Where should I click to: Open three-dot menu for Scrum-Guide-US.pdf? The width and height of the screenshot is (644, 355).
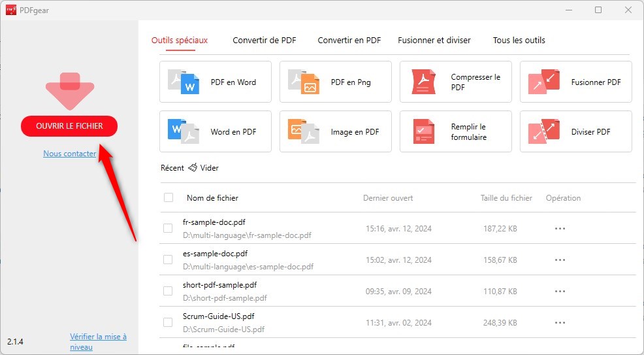coord(560,322)
